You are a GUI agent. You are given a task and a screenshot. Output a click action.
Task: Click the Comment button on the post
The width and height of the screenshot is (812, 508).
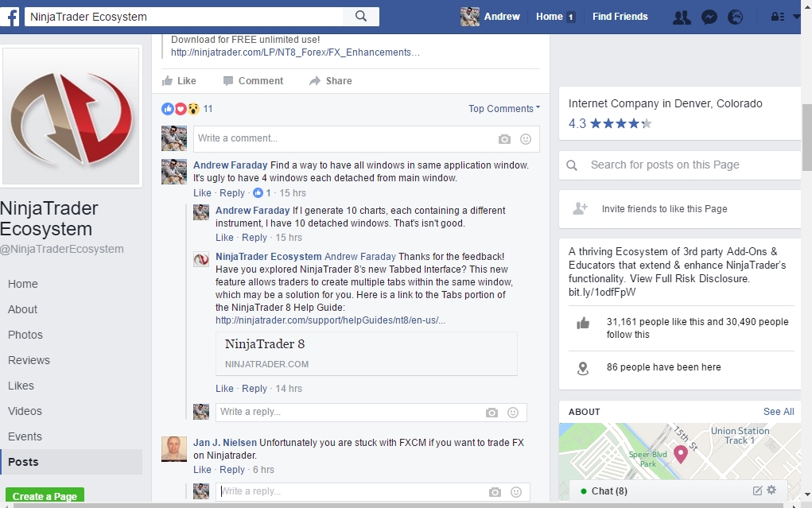pyautogui.click(x=253, y=81)
